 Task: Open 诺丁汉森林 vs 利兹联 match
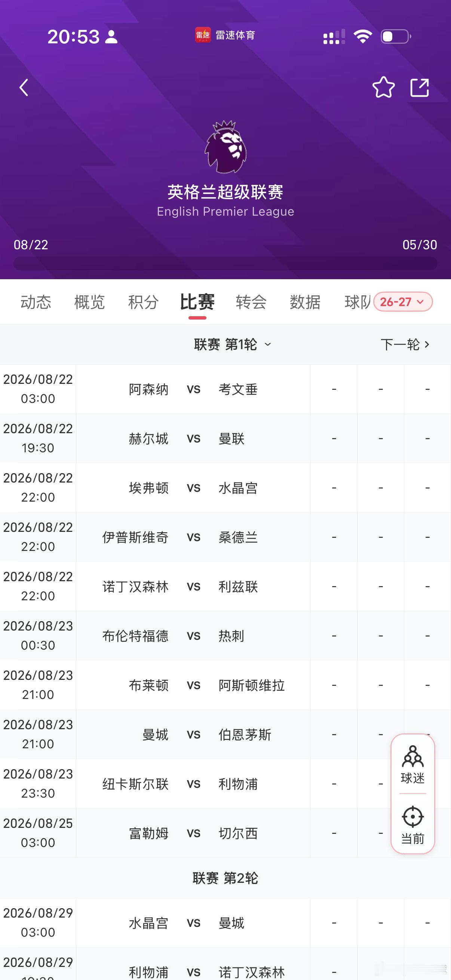225,587
